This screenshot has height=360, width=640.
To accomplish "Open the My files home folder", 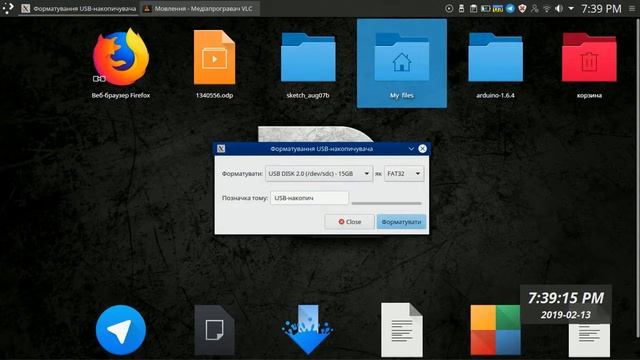I will (x=402, y=58).
